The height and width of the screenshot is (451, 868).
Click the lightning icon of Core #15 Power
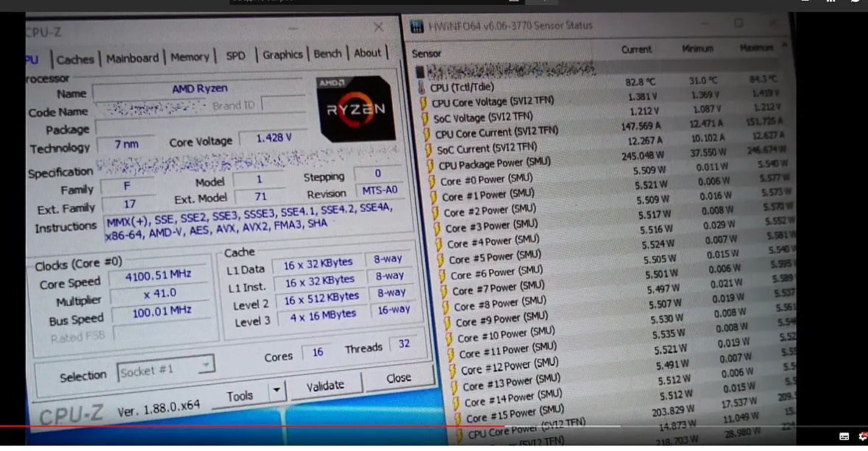point(458,418)
